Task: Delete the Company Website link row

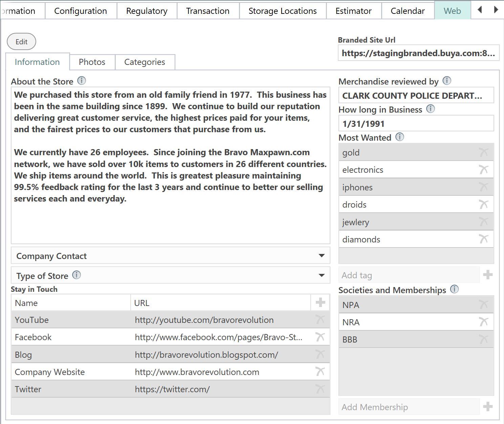Action: coord(320,372)
